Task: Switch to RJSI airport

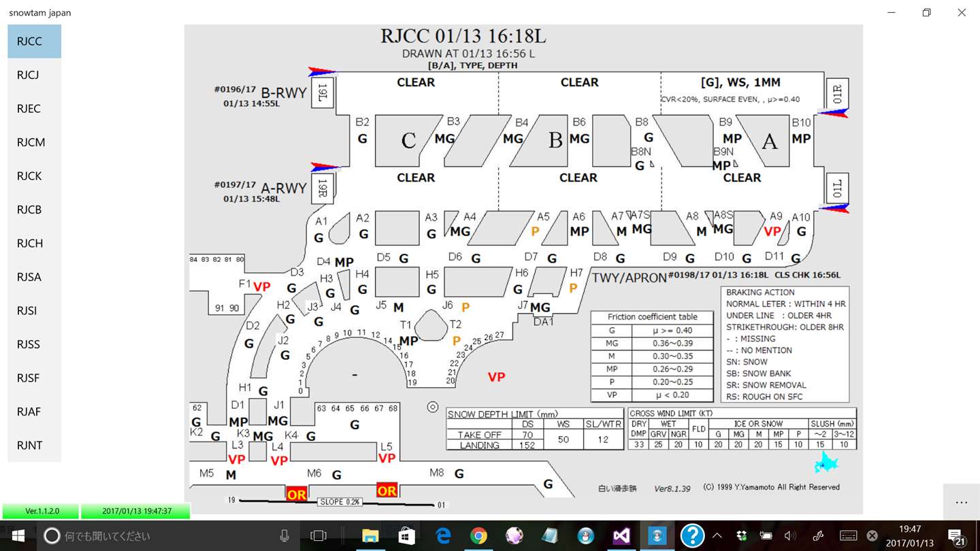Action: pos(34,311)
